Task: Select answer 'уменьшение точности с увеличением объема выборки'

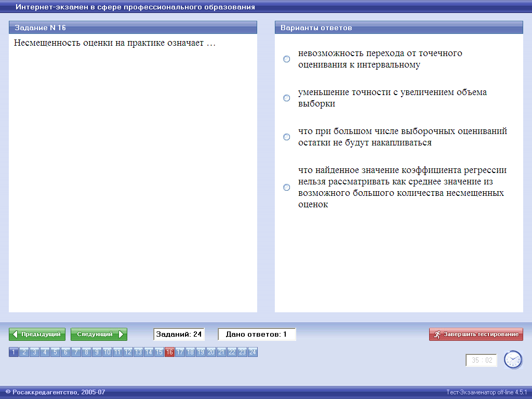Action: (287, 98)
